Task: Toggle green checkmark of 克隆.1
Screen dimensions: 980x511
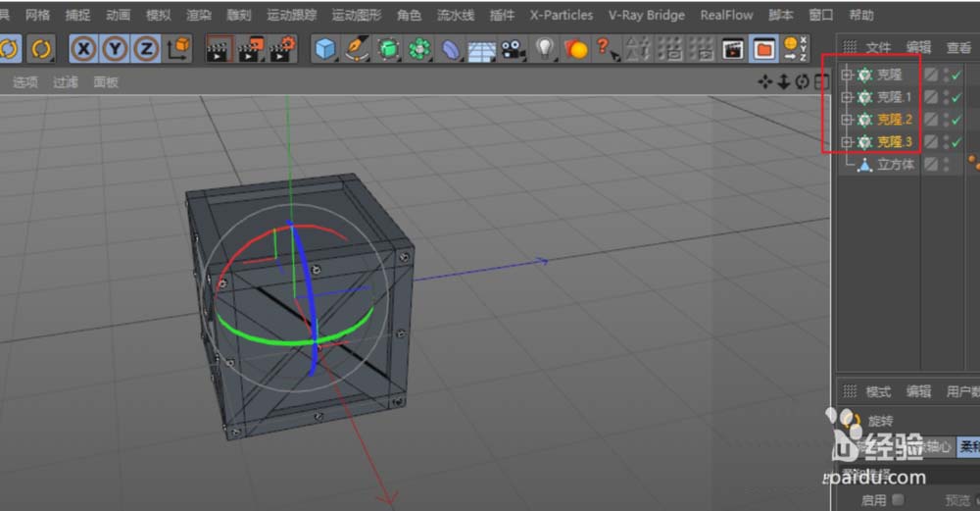Action: click(x=956, y=97)
